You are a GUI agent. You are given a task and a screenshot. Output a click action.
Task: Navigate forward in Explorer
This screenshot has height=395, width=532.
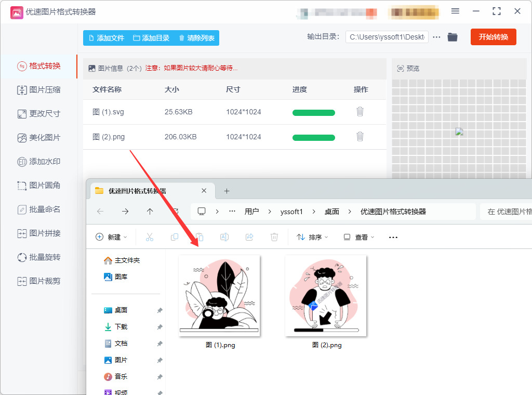[125, 212]
